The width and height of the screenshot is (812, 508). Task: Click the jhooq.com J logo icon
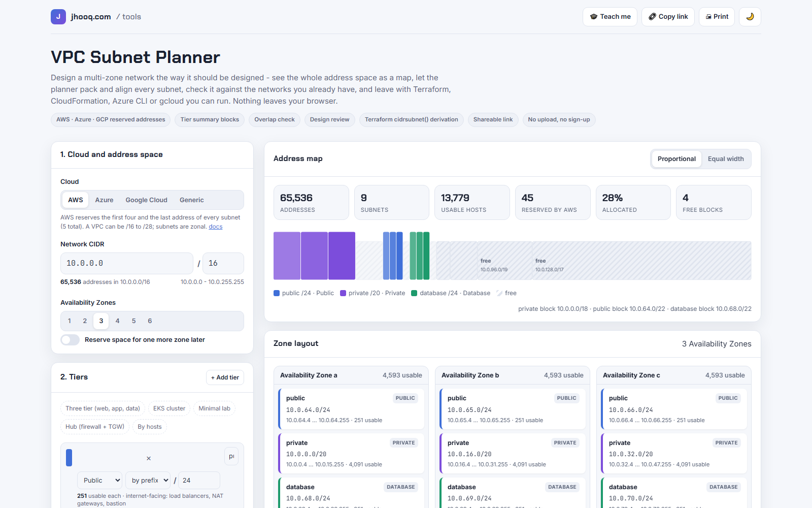tap(58, 17)
